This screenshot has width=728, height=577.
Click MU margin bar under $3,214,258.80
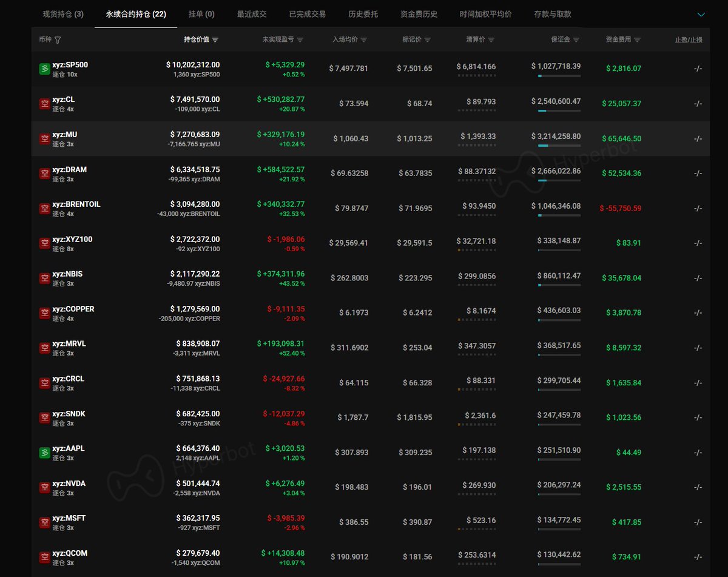(x=559, y=146)
